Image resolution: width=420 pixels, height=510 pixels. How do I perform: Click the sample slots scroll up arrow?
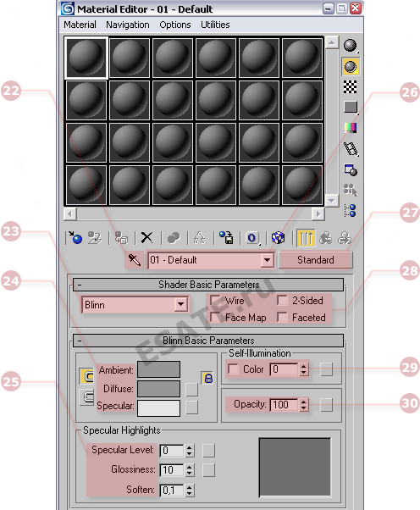[x=332, y=42]
